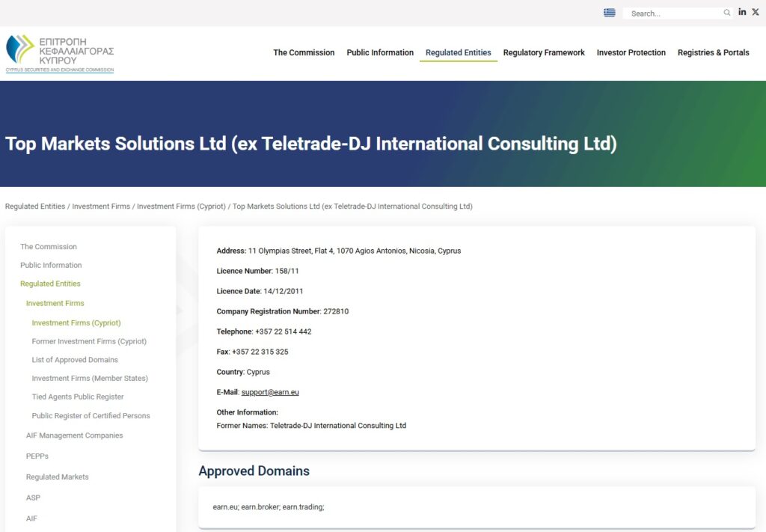
Task: Collapse Investment Firms sidebar section
Action: pos(55,303)
